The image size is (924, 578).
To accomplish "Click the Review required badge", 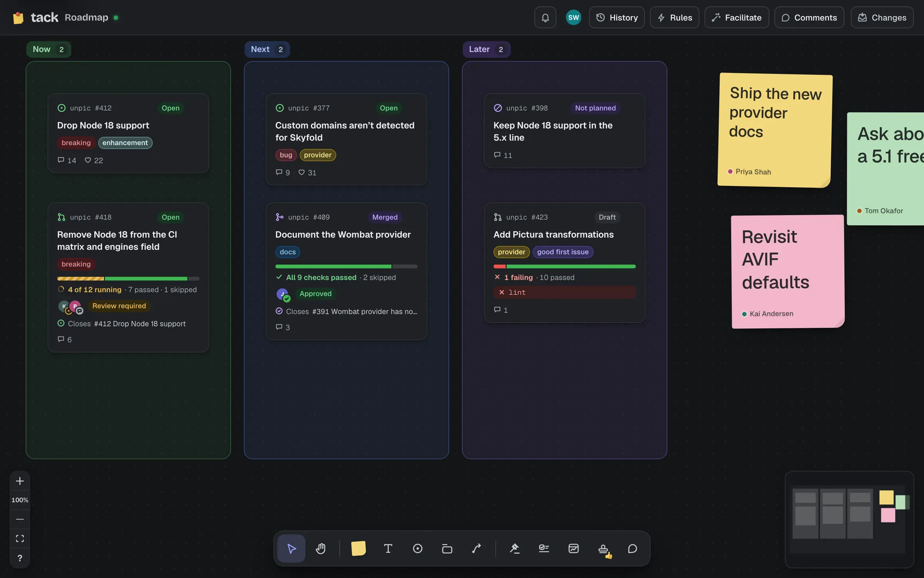I will click(119, 306).
